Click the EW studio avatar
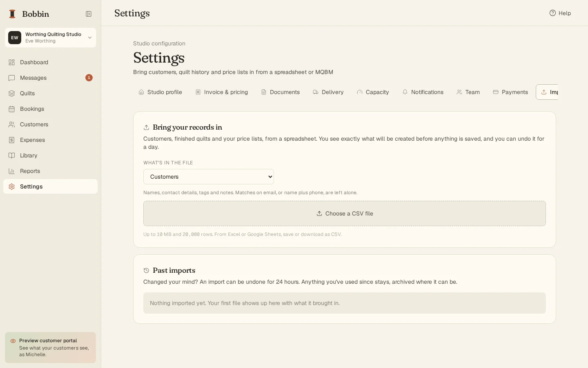Viewport: 588px width, 368px height. point(15,38)
